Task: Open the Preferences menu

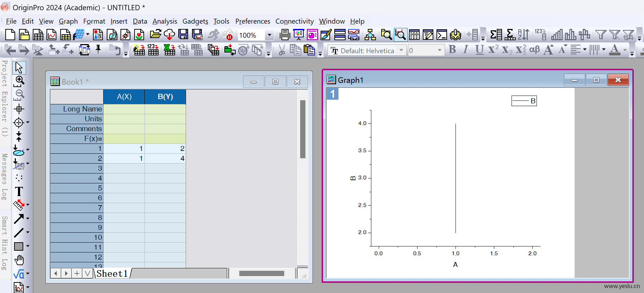Action: point(253,21)
